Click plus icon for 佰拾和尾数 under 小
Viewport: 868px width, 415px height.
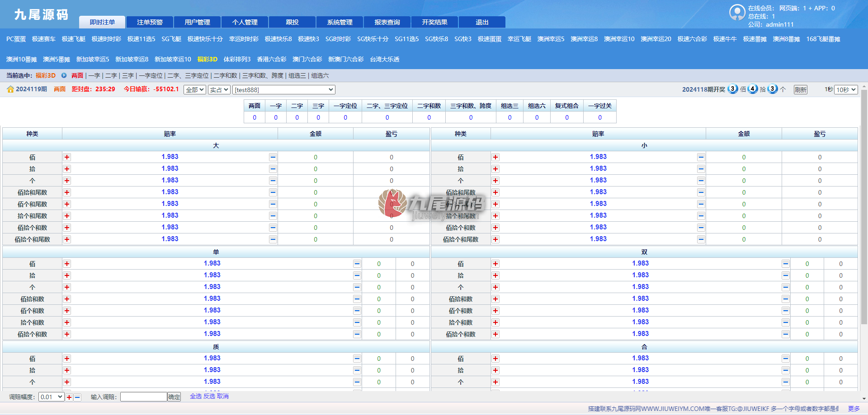(495, 192)
